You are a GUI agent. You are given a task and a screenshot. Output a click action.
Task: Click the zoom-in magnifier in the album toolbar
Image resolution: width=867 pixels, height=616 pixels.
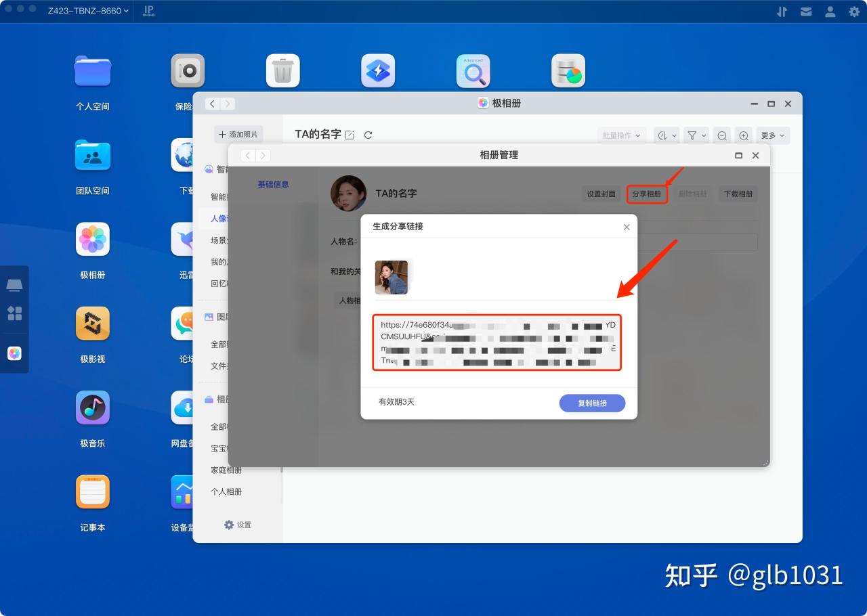coord(744,135)
